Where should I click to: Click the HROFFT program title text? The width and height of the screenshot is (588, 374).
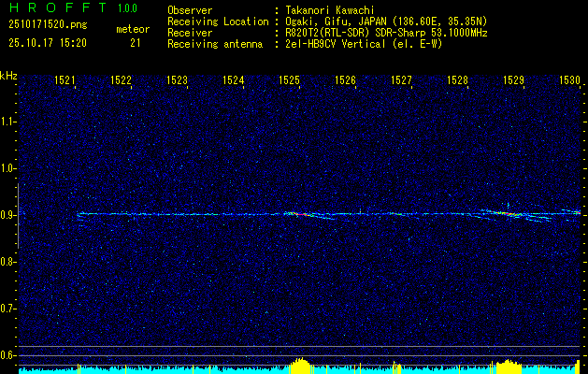click(59, 7)
